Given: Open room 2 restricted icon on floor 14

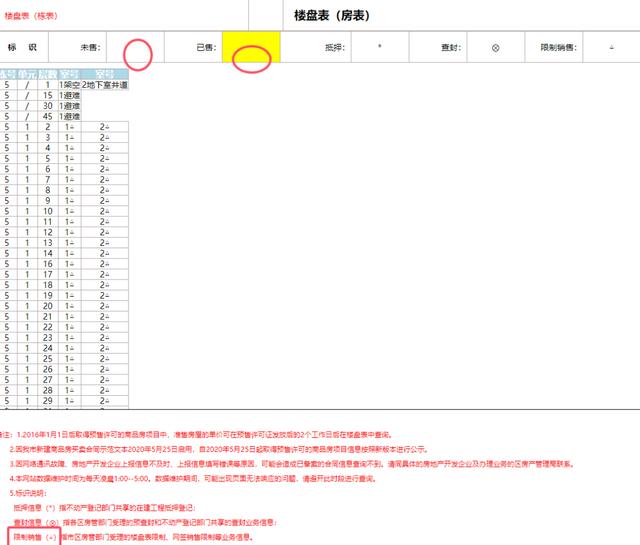Looking at the screenshot, I should [107, 254].
